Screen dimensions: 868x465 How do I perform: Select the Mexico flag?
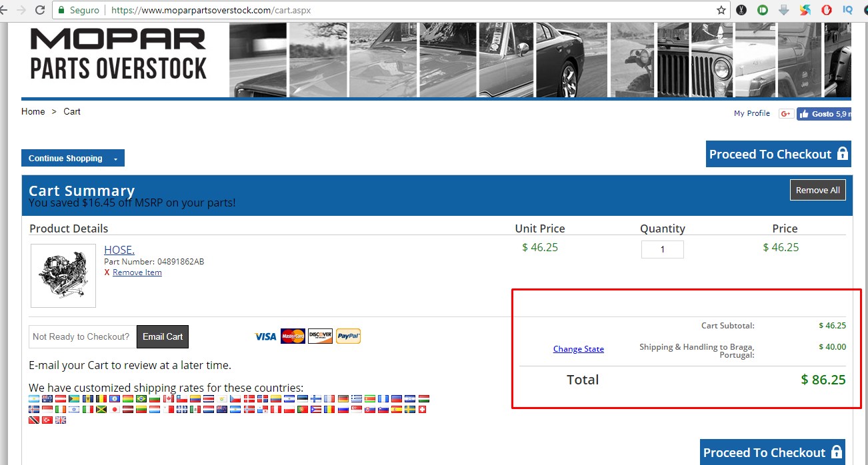coord(195,409)
